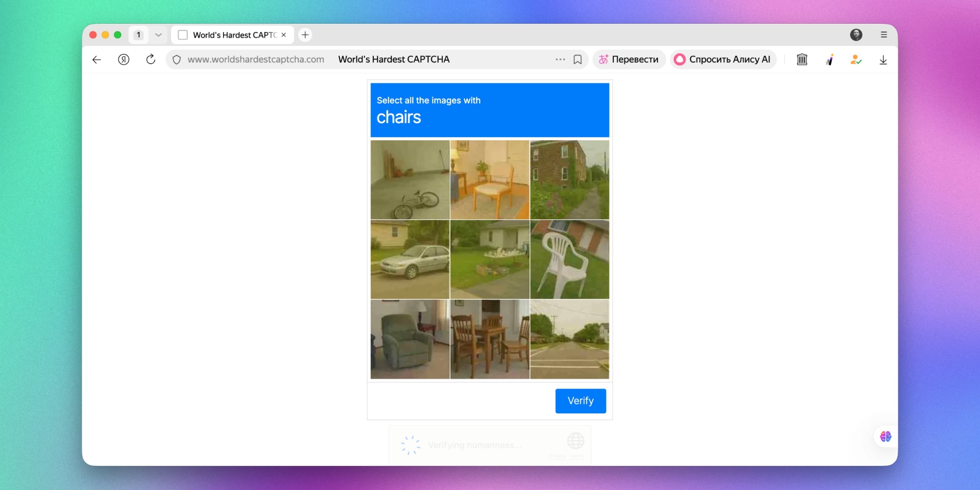
Task: Open a new tab with plus
Action: [305, 35]
